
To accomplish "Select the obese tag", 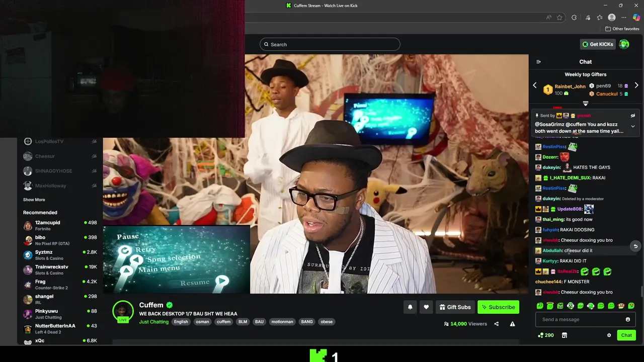I will [327, 322].
